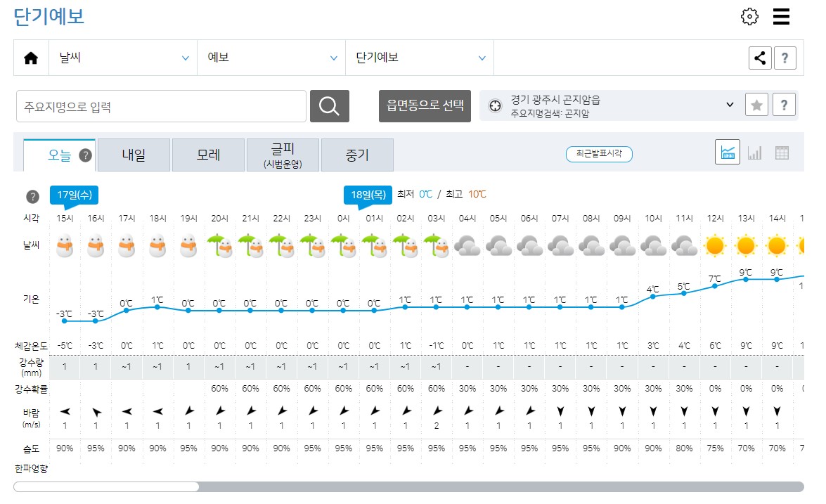The height and width of the screenshot is (504, 826).
Task: Click the 20시 60% precipitation probability
Action: [219, 389]
